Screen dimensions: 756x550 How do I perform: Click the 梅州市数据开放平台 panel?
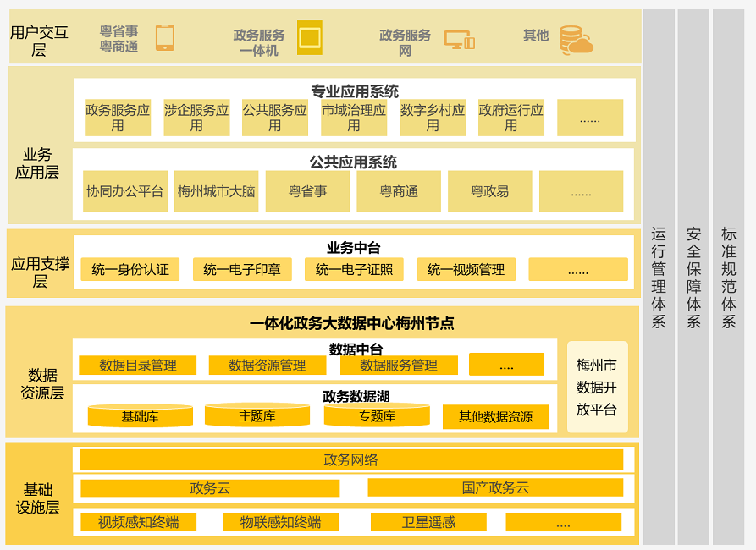(597, 387)
